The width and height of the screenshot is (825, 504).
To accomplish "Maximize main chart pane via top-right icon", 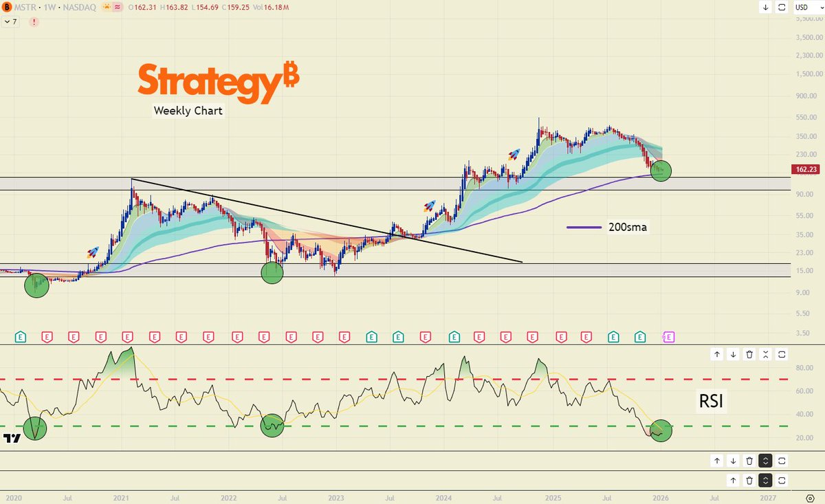I will pyautogui.click(x=782, y=8).
